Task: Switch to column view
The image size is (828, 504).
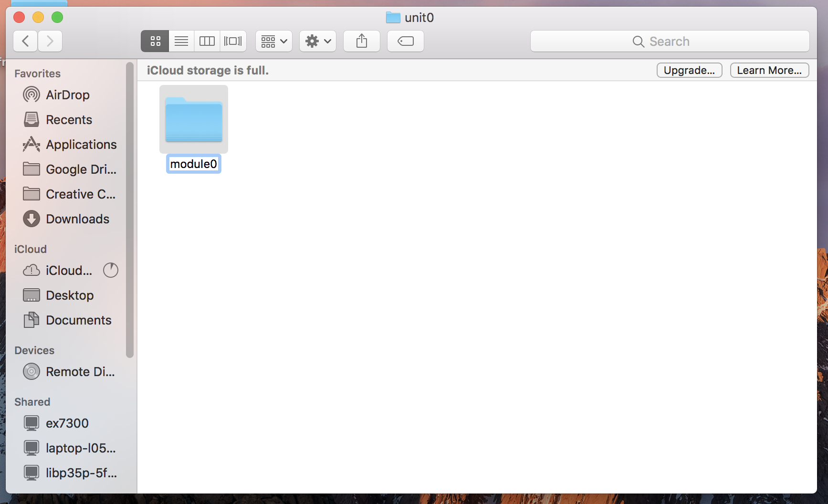Action: click(x=207, y=41)
